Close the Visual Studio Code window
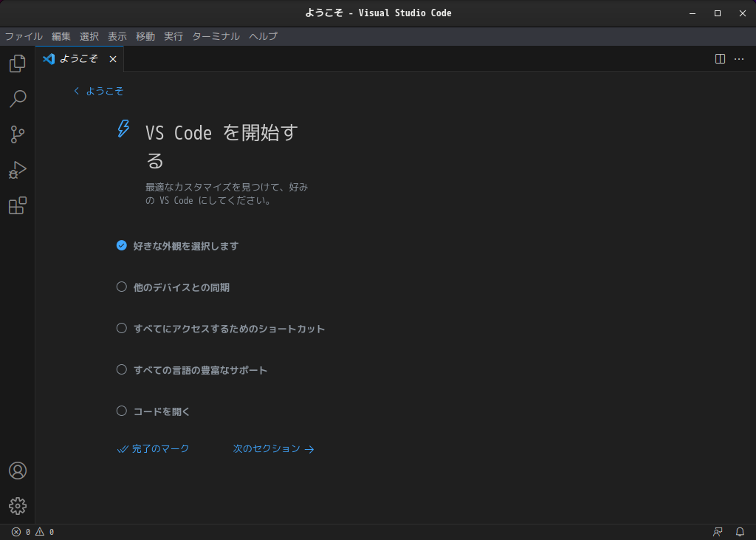The image size is (756, 540). [x=743, y=13]
